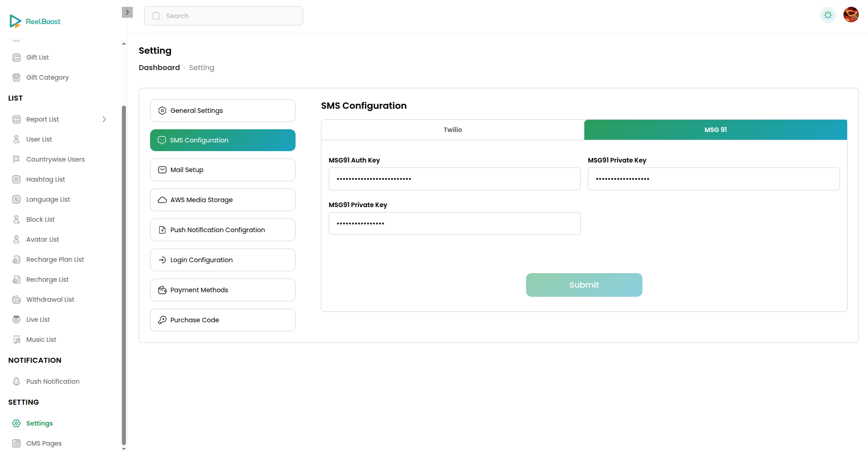Select the MSG 91 tab
Image resolution: width=868 pixels, height=452 pixels.
(x=715, y=130)
